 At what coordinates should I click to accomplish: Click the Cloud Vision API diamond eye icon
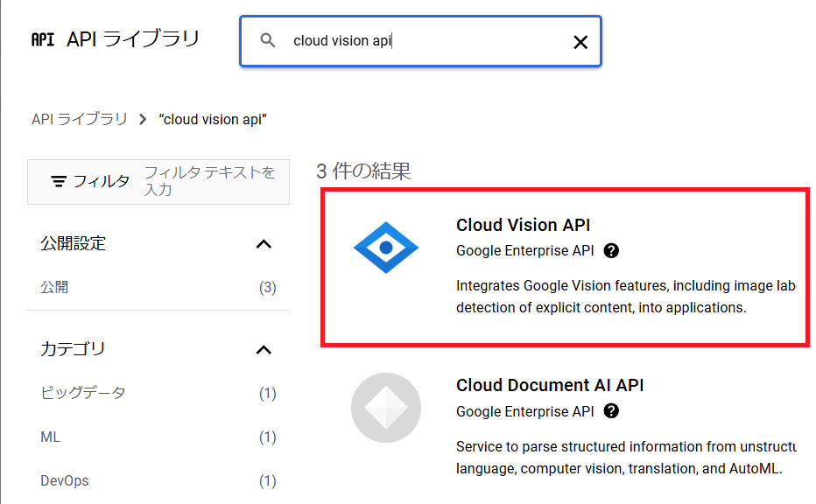[385, 248]
